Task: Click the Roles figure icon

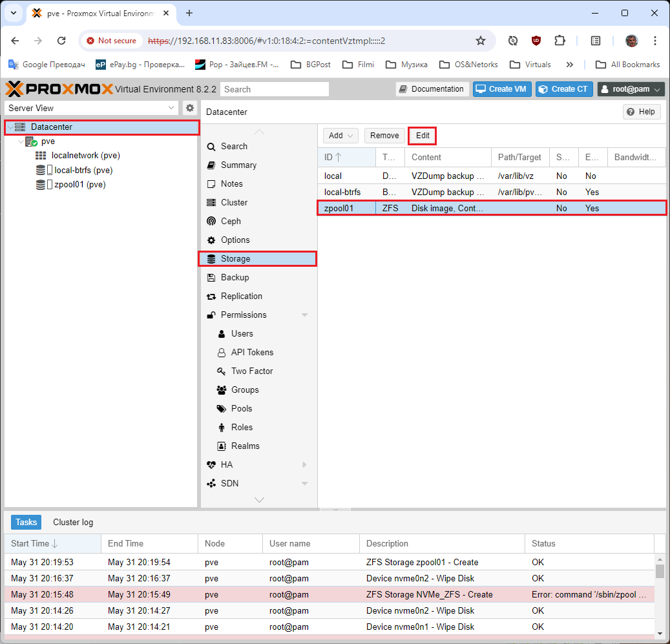Action: click(x=222, y=428)
